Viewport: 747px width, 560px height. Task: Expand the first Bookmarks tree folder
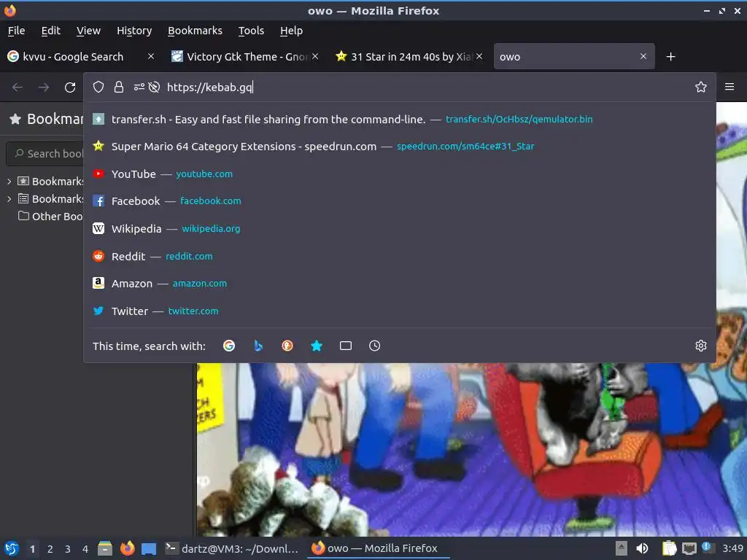[x=9, y=182]
